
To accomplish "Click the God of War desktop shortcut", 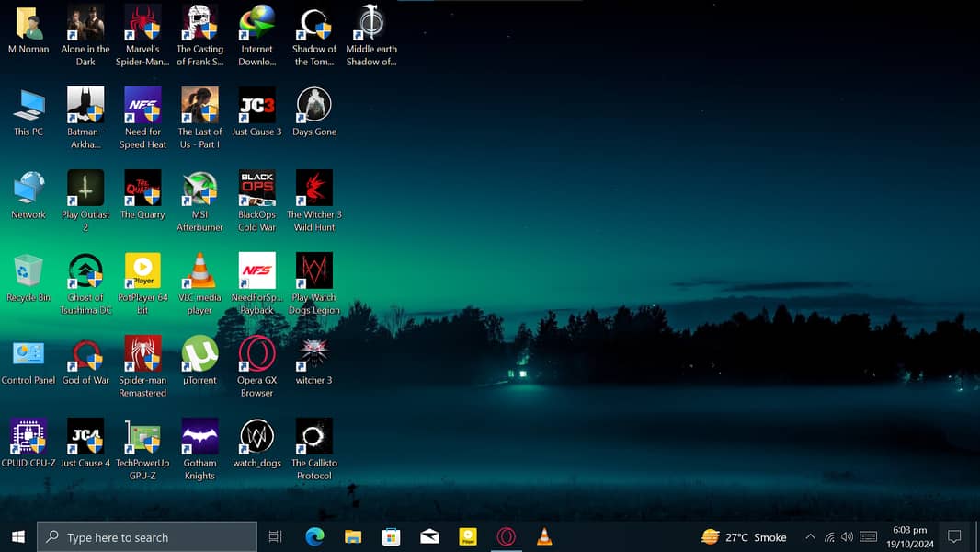I will click(x=85, y=355).
